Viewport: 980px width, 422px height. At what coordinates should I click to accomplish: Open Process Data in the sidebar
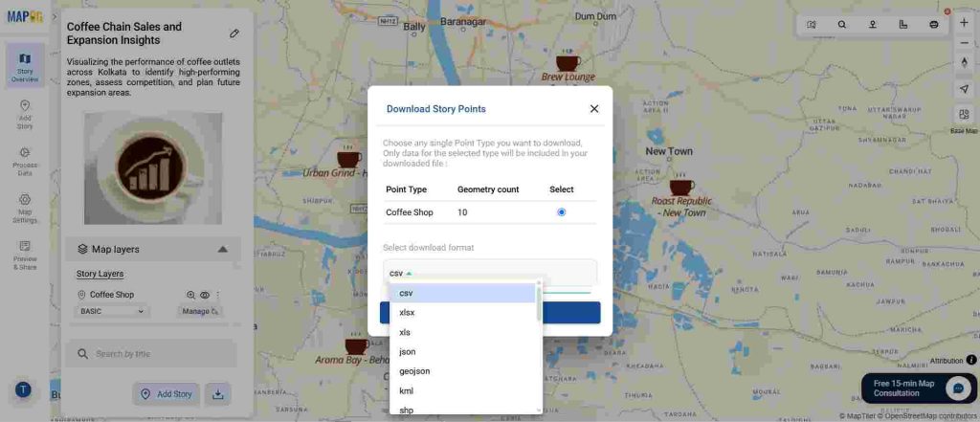(24, 162)
